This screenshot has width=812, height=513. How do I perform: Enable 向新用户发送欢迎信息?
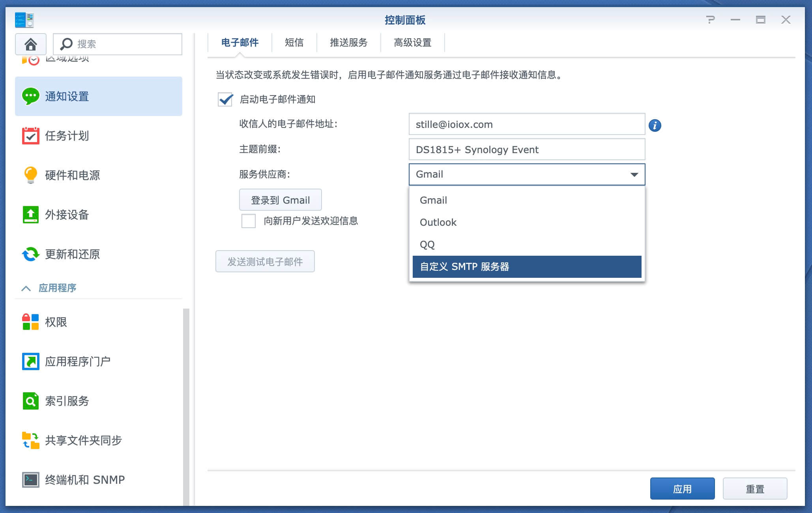tap(249, 221)
